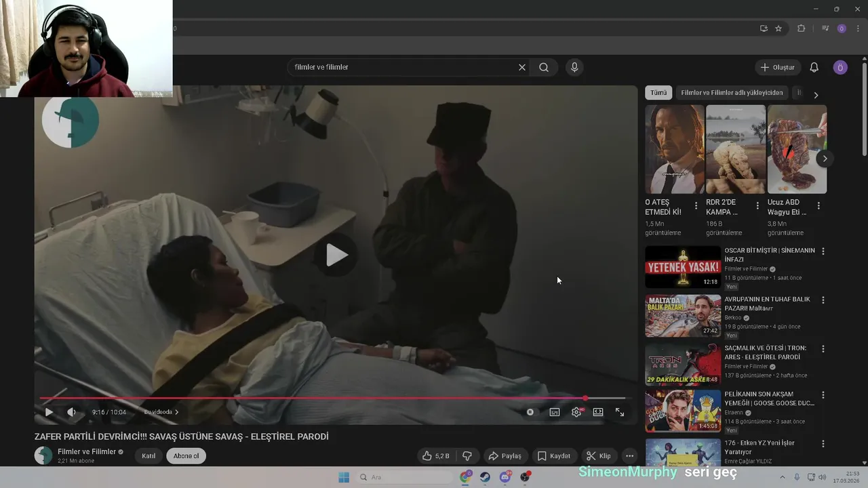
Task: Open options for 'SAÇMALIK VE ÖTESİ' video
Action: coord(823,348)
